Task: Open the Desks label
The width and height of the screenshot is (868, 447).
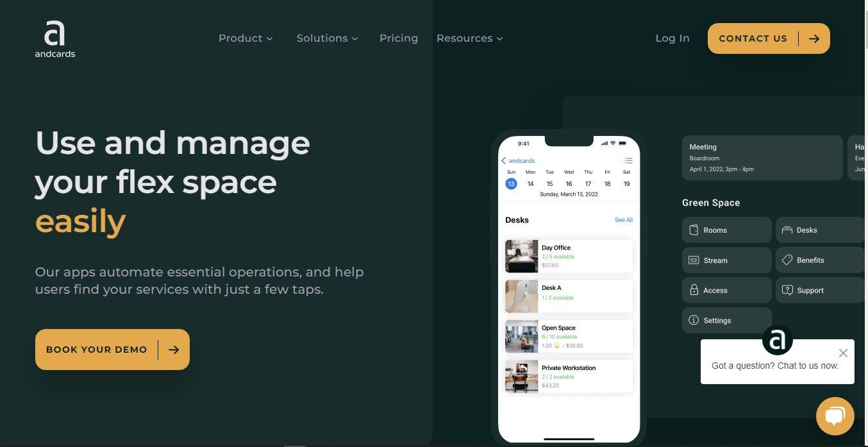Action: pos(806,230)
